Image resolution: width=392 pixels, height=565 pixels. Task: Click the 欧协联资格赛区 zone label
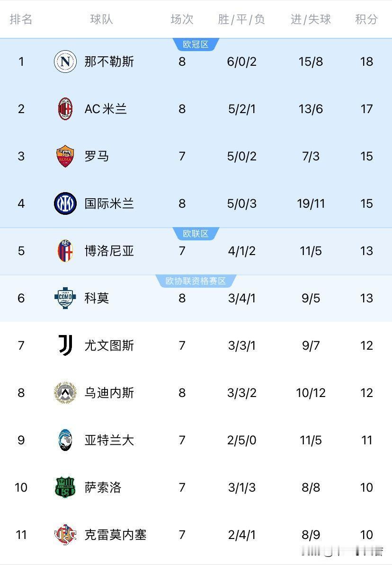point(196,281)
